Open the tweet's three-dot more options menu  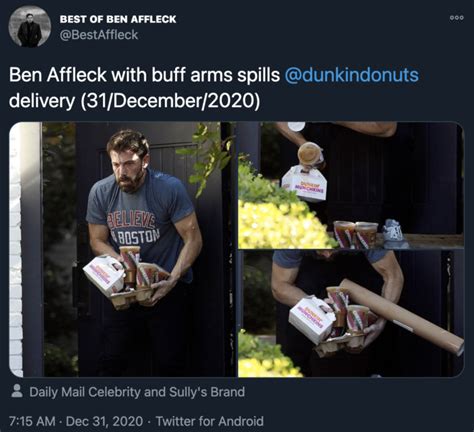point(456,18)
